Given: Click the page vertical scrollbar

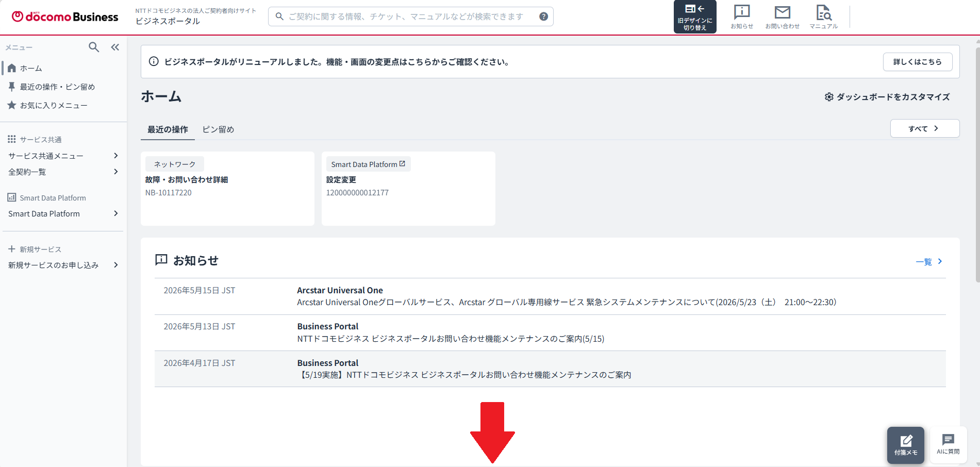Looking at the screenshot, I should (977, 165).
